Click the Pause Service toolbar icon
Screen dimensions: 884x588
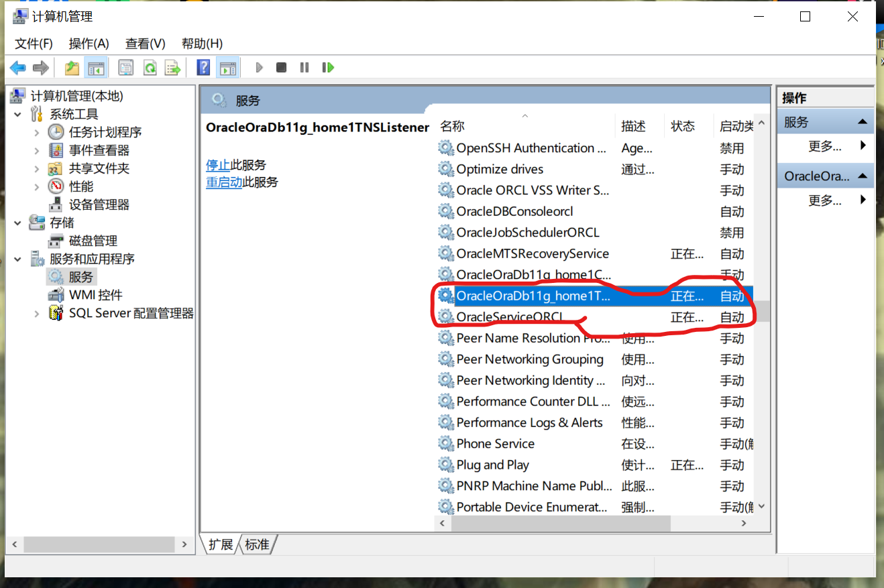(305, 68)
